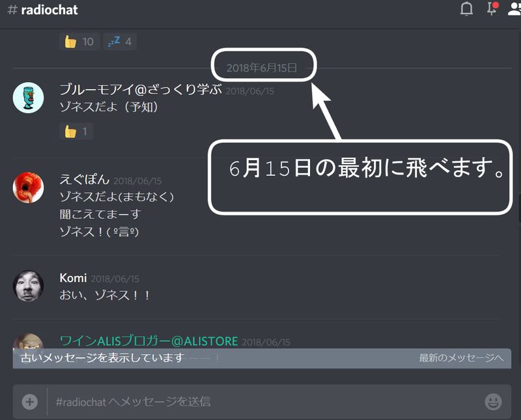Open the emoji picker smiley icon
This screenshot has width=521, height=420.
point(493,402)
